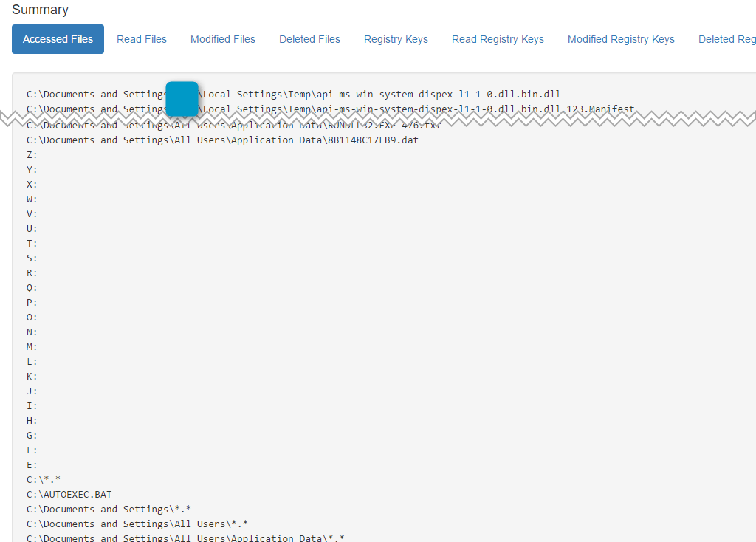Switch to the Read Files tab

pos(142,39)
